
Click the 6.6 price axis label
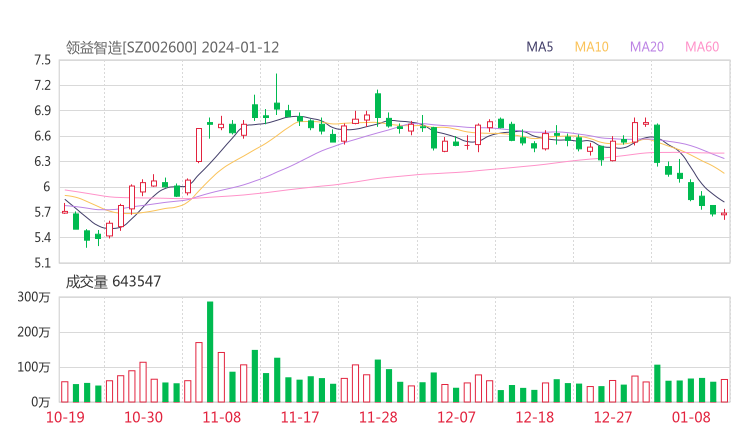(x=42, y=136)
